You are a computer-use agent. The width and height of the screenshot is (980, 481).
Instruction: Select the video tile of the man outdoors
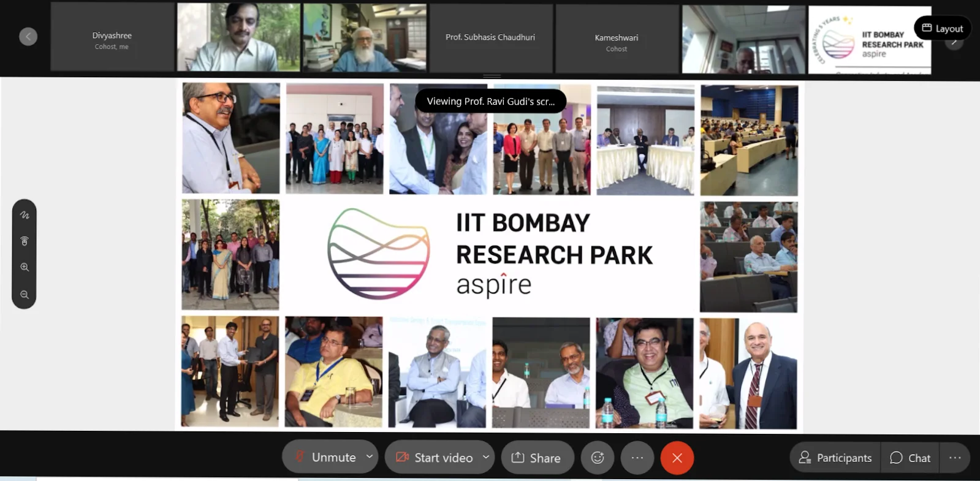[238, 37]
